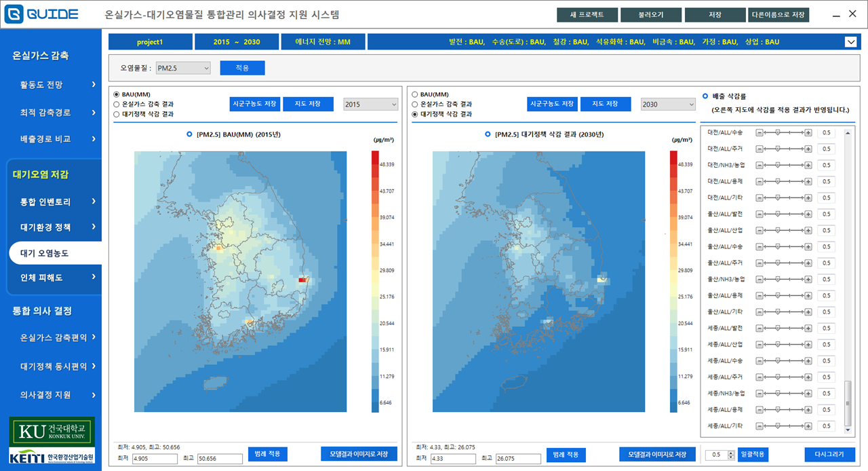Screen dimensions: 868x471
Task: Click the 최고 input field under left map
Action: tap(220, 459)
